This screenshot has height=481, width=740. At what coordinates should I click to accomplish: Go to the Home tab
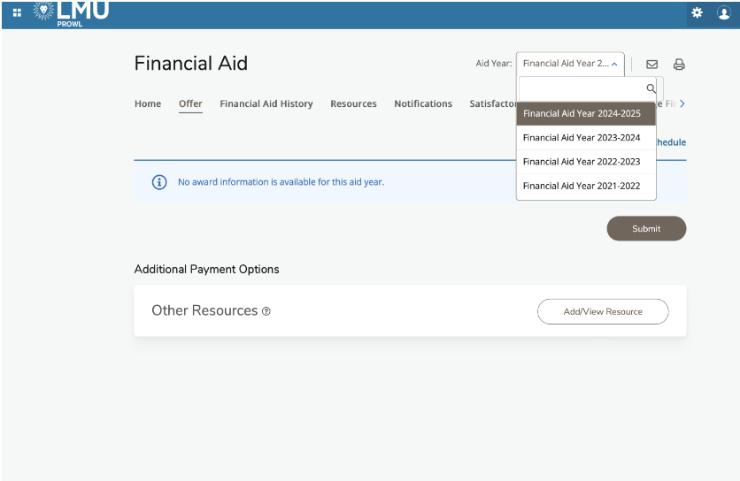click(x=148, y=103)
